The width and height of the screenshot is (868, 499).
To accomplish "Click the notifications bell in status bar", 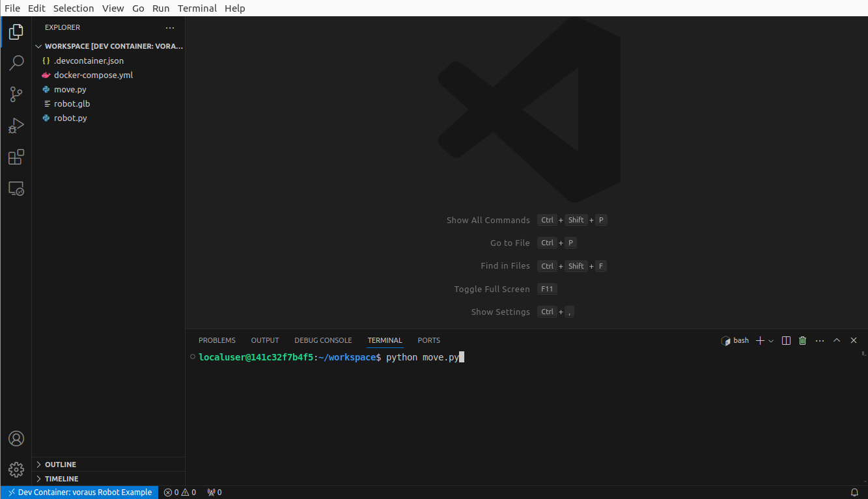I will click(x=855, y=492).
